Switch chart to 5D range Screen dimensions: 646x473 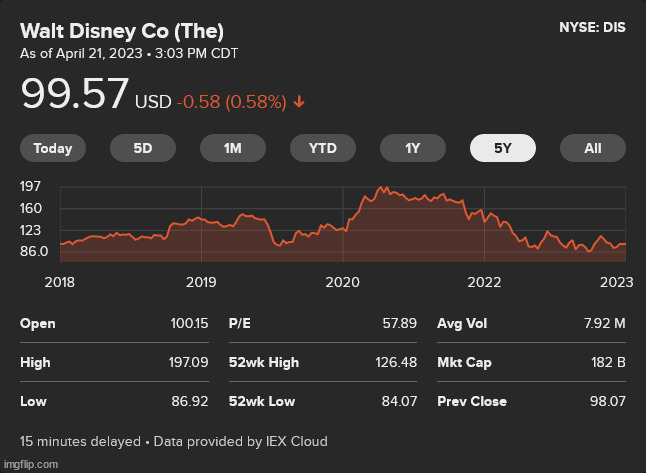[x=143, y=148]
